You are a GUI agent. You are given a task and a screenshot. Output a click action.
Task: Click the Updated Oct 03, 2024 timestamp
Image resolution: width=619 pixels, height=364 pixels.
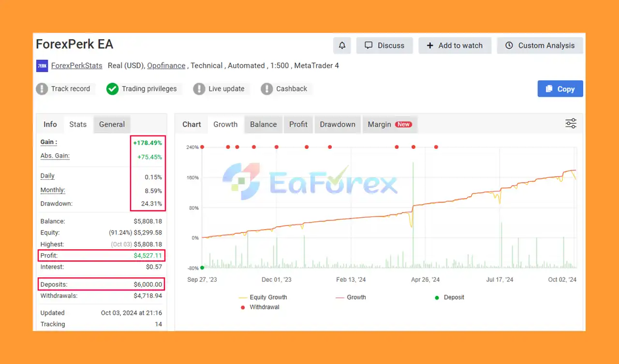(132, 313)
